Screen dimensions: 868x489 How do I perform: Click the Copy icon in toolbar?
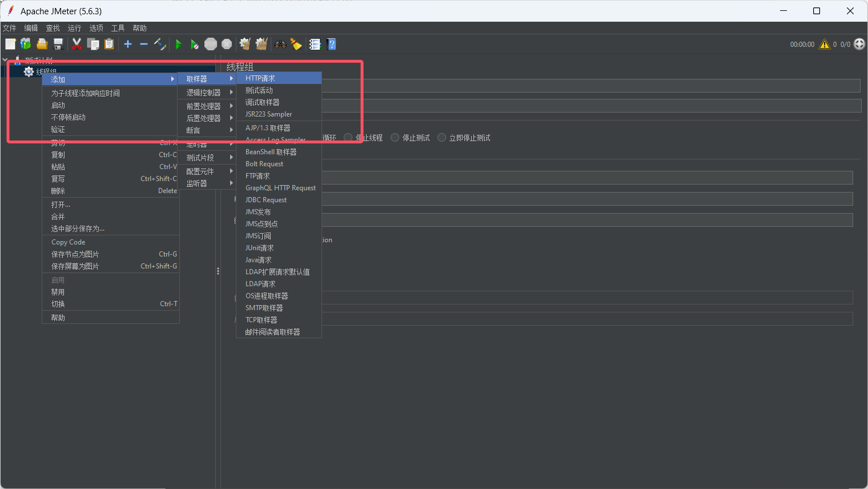93,44
